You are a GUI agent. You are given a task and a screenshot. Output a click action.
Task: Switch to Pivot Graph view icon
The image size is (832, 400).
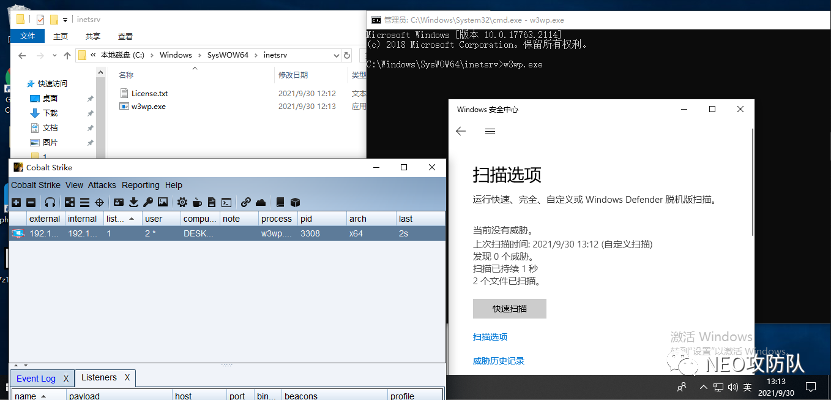click(70, 202)
